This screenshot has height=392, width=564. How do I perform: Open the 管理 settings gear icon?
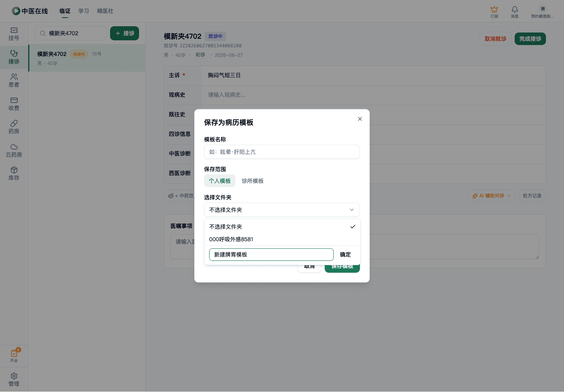(x=14, y=376)
